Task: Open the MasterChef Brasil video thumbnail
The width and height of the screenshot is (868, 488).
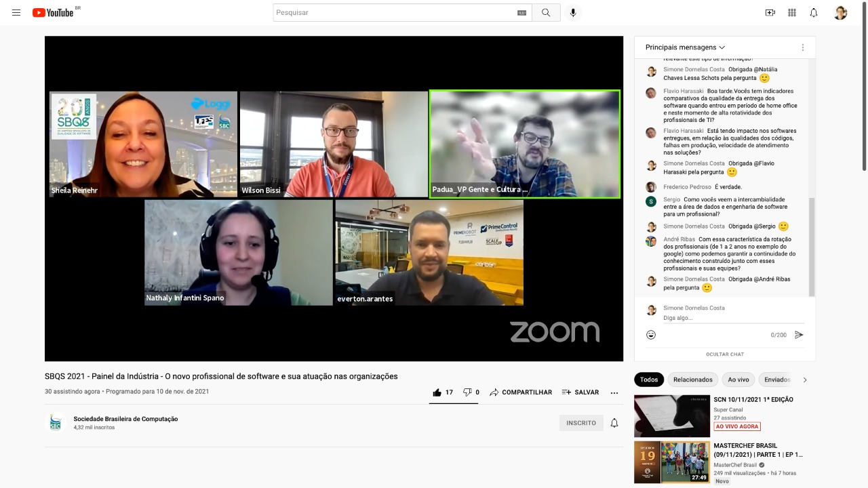Action: click(672, 462)
